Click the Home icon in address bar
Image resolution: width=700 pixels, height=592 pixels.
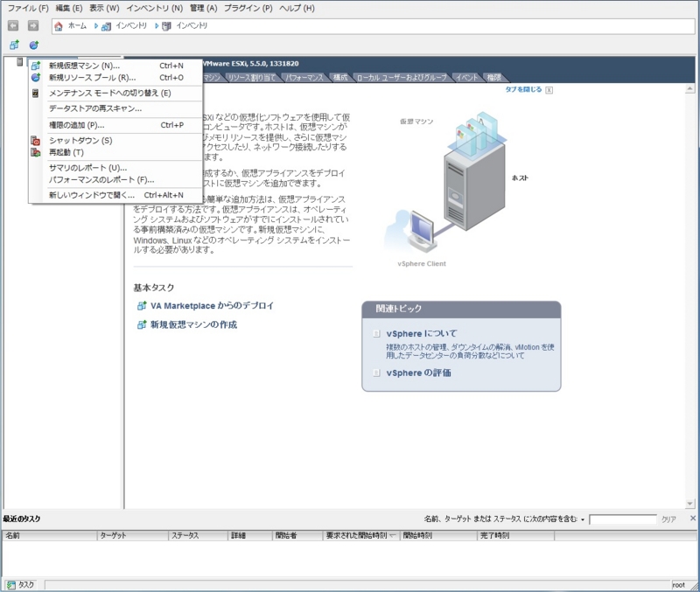point(59,26)
